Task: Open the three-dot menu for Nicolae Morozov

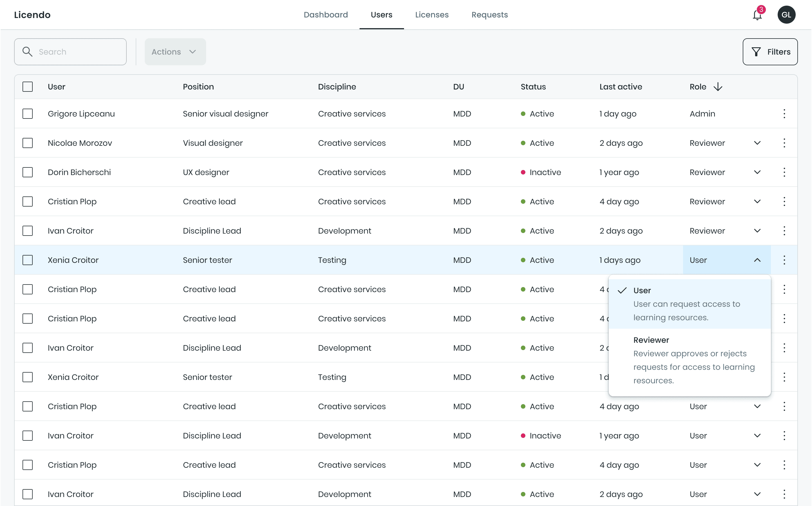Action: (784, 143)
